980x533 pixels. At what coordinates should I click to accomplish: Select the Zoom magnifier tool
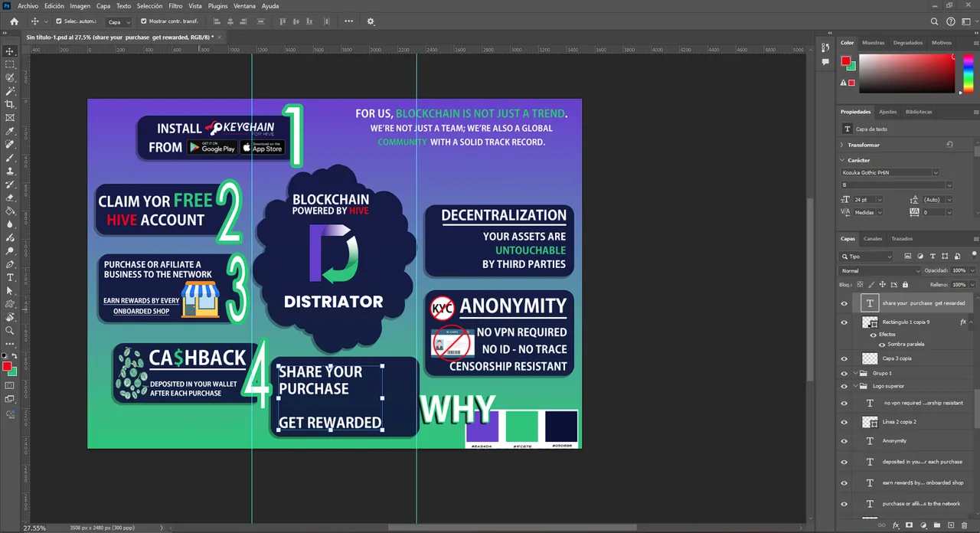(x=10, y=331)
